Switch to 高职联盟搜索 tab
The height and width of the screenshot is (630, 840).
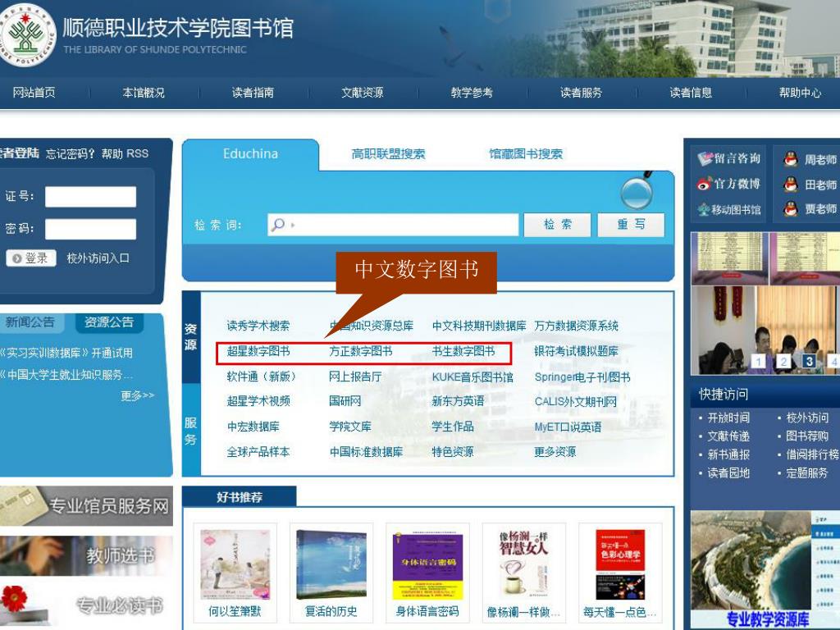point(388,154)
